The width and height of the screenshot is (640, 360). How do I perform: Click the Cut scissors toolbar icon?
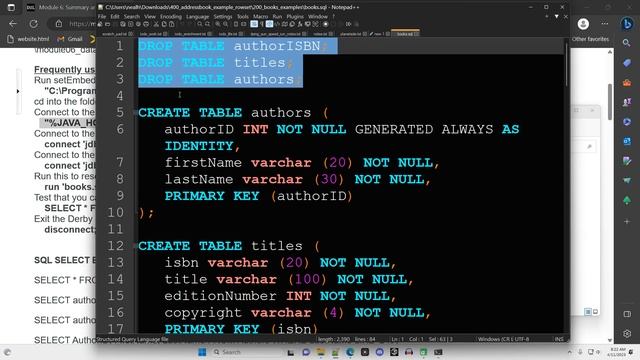click(156, 24)
